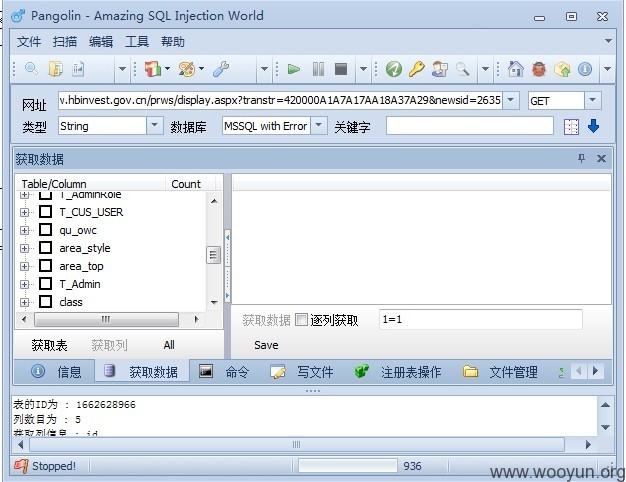626x482 pixels.
Task: Switch to the 信息 tab
Action: click(55, 372)
